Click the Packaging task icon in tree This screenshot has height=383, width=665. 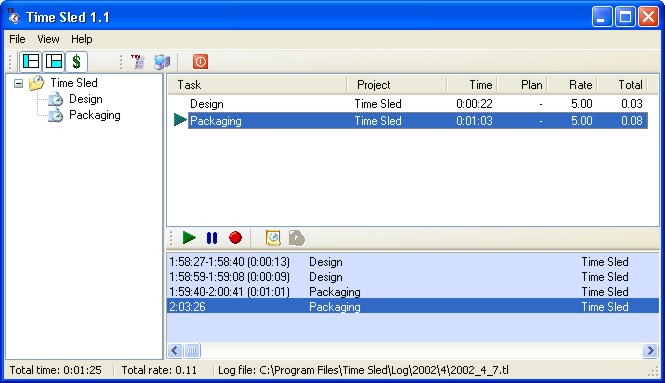pyautogui.click(x=56, y=115)
